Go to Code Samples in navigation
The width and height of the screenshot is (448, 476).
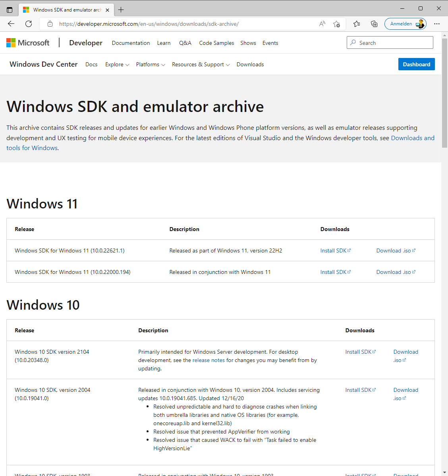(216, 43)
